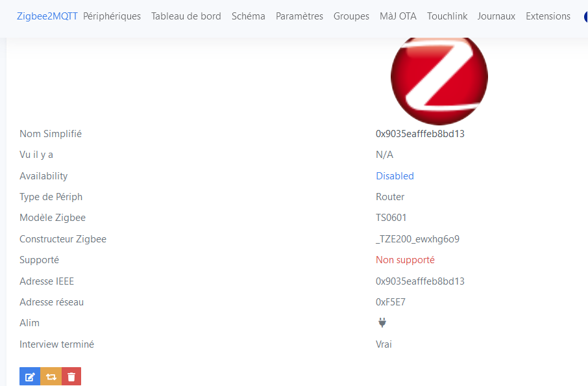
Task: Click the red delete device icon
Action: click(71, 377)
